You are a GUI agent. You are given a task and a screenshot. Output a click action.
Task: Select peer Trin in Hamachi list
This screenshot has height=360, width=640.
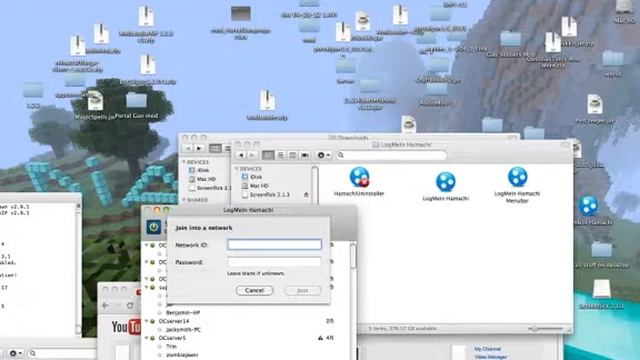pyautogui.click(x=171, y=347)
